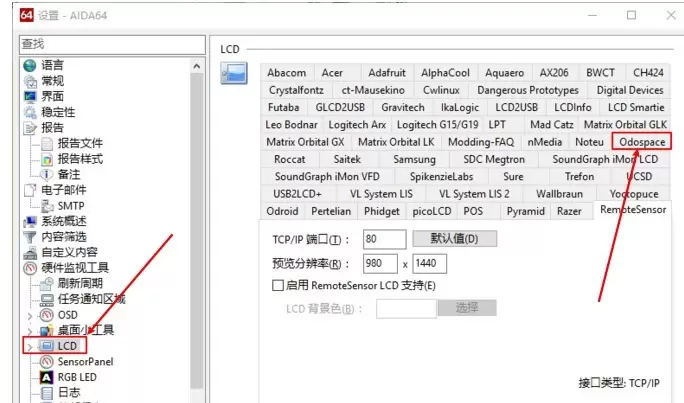Click the 稳定性 gear icon
This screenshot has height=403, width=684.
coord(30,112)
